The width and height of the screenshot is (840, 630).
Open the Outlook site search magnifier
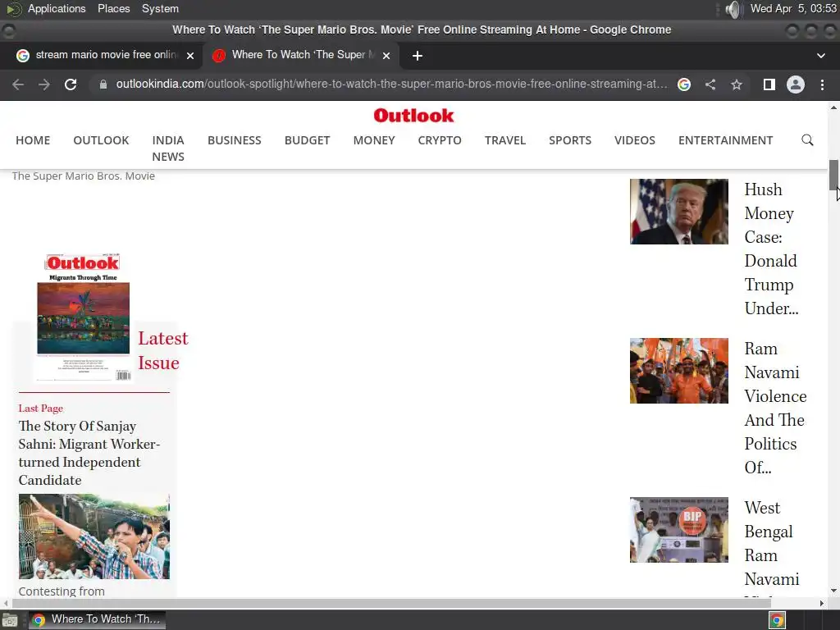(807, 140)
